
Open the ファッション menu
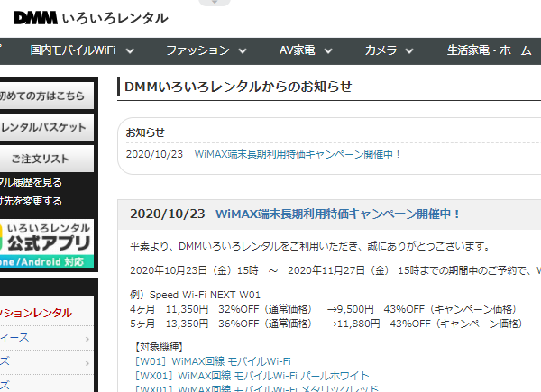(197, 50)
